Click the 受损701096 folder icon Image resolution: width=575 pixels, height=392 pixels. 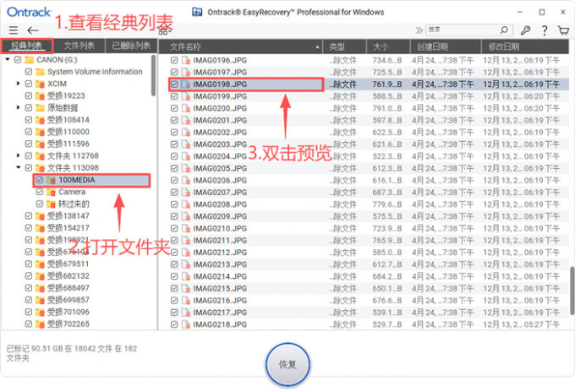[x=40, y=312]
